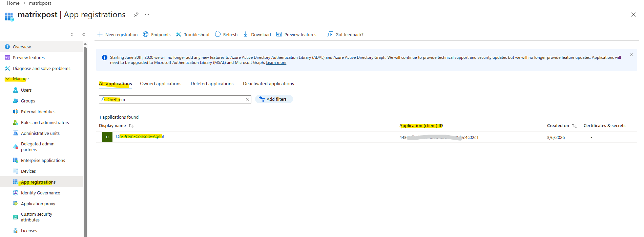644x237 pixels.
Task: Click the matrixpost breadcrumb
Action: [40, 3]
